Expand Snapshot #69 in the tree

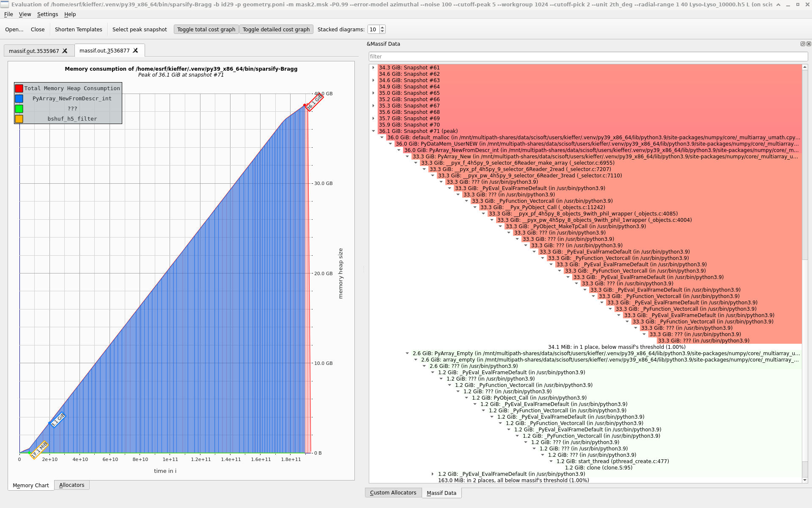373,119
